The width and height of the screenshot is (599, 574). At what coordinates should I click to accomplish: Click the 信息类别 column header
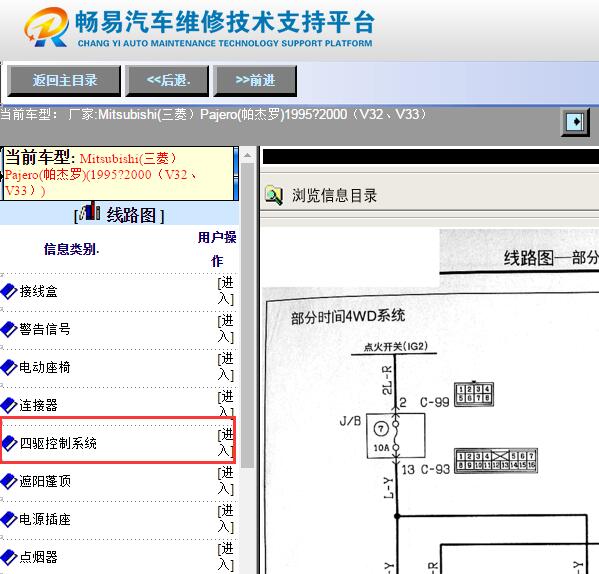click(71, 249)
